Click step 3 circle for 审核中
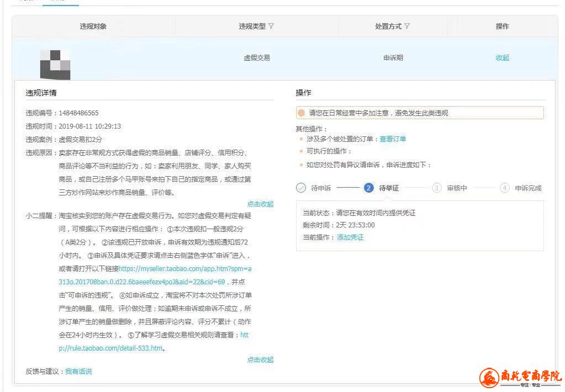The width and height of the screenshot is (565, 392). click(437, 188)
